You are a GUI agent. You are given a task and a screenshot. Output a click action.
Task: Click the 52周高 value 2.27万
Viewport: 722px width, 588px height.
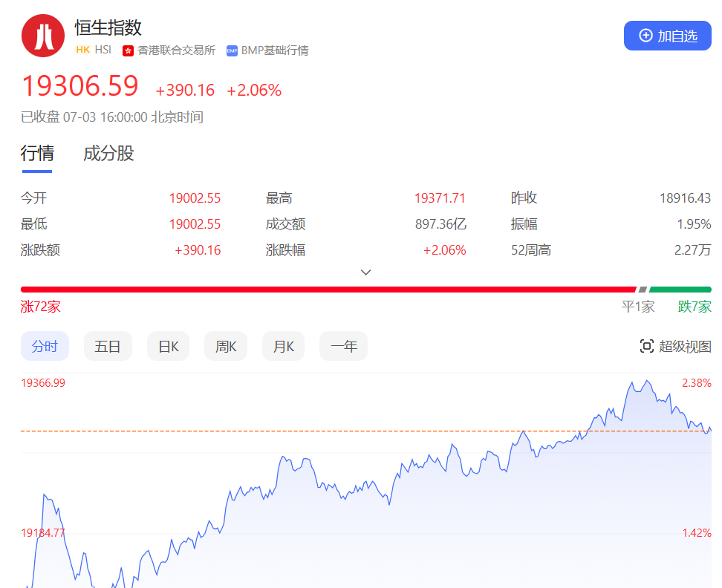pos(692,250)
